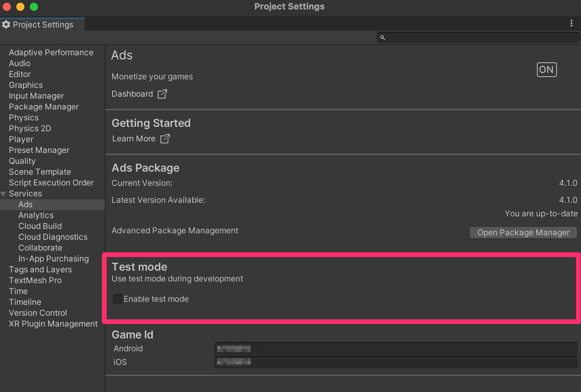
Task: Click the gear icon on Project Settings tab
Action: [6, 25]
